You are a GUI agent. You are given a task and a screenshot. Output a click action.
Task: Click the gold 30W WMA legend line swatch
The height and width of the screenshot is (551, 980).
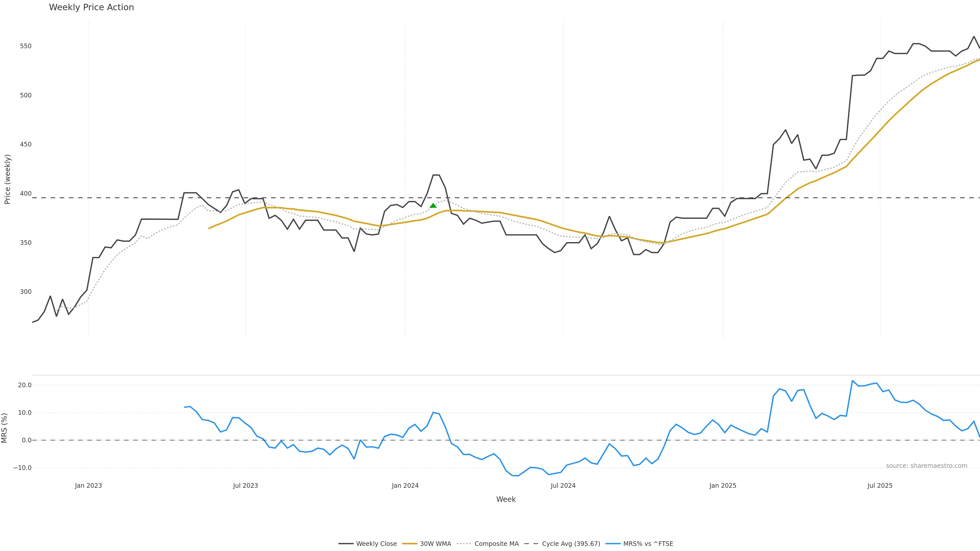[410, 544]
